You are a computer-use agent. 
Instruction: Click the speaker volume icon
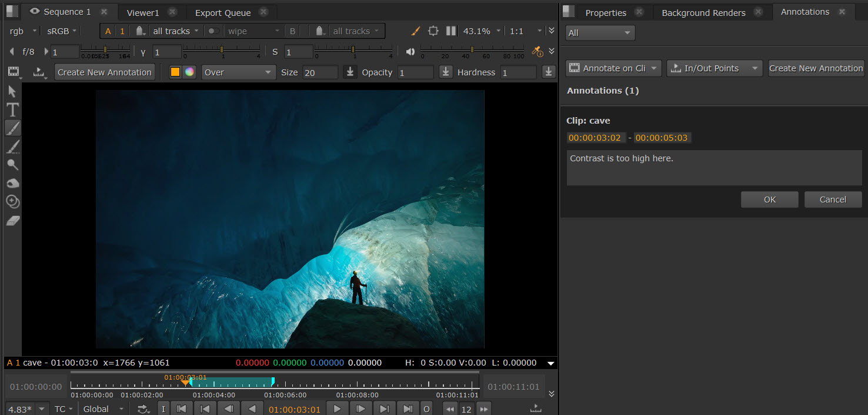pyautogui.click(x=410, y=52)
